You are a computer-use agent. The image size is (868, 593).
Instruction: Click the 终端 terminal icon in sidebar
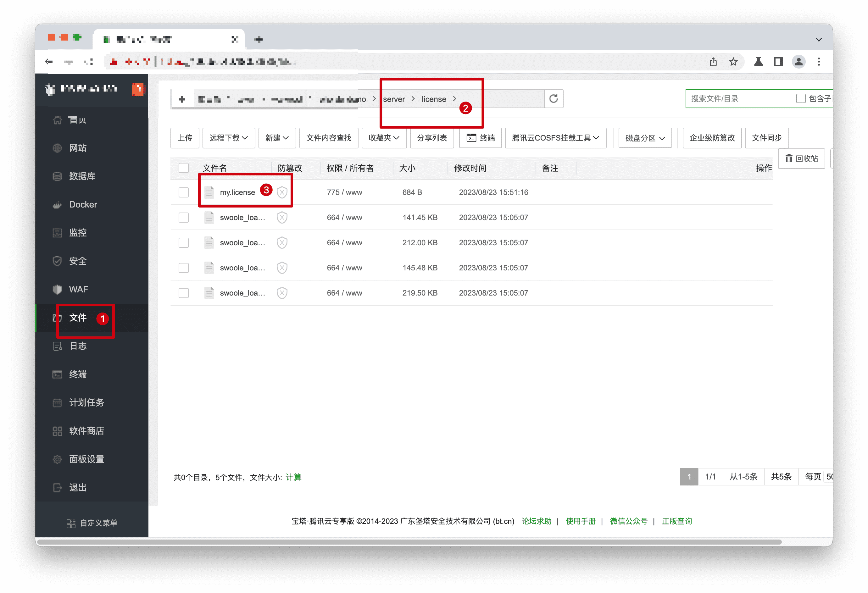(x=57, y=374)
